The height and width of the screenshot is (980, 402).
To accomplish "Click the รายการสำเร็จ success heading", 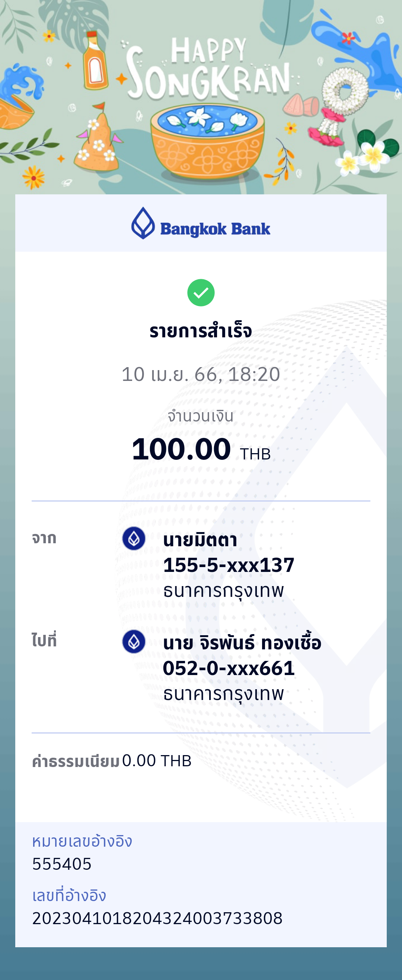I will [x=201, y=331].
